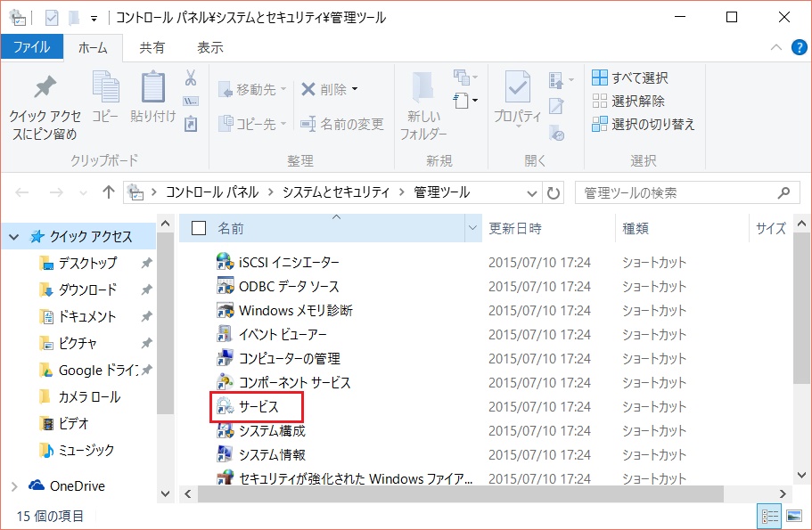The image size is (812, 530).
Task: Toggle the select-all checkbox in header
Action: (199, 228)
